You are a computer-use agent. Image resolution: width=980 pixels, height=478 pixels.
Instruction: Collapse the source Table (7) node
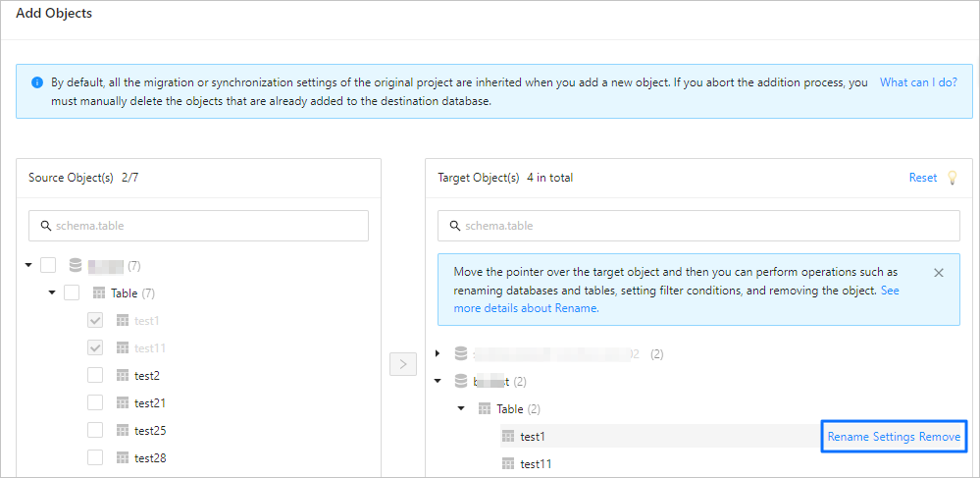tap(52, 292)
